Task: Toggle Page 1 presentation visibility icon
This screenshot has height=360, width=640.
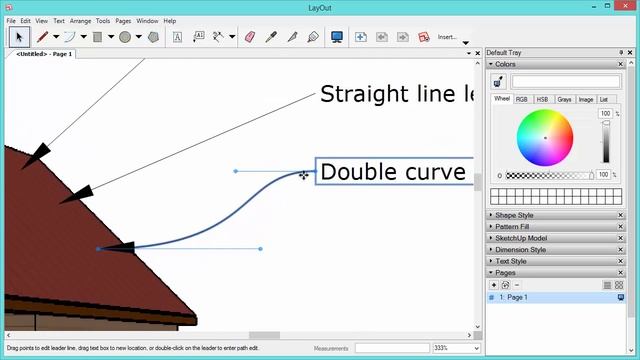Action: coord(620,298)
